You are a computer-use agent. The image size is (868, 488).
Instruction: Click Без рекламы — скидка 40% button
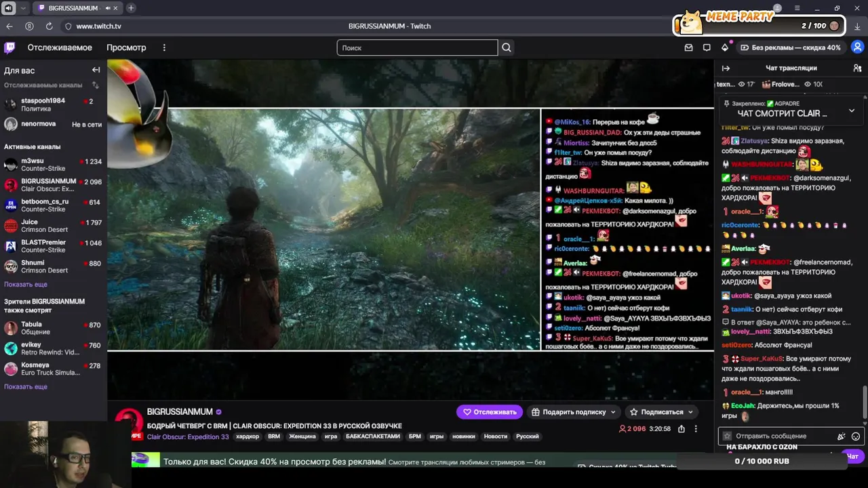coord(790,47)
